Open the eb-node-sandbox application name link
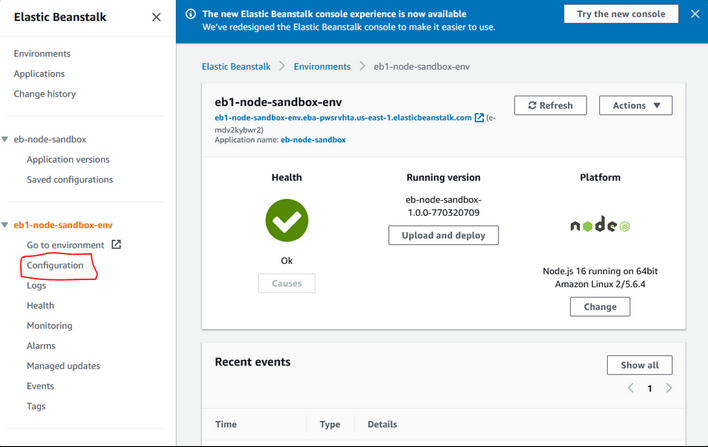This screenshot has height=447, width=708. [313, 140]
